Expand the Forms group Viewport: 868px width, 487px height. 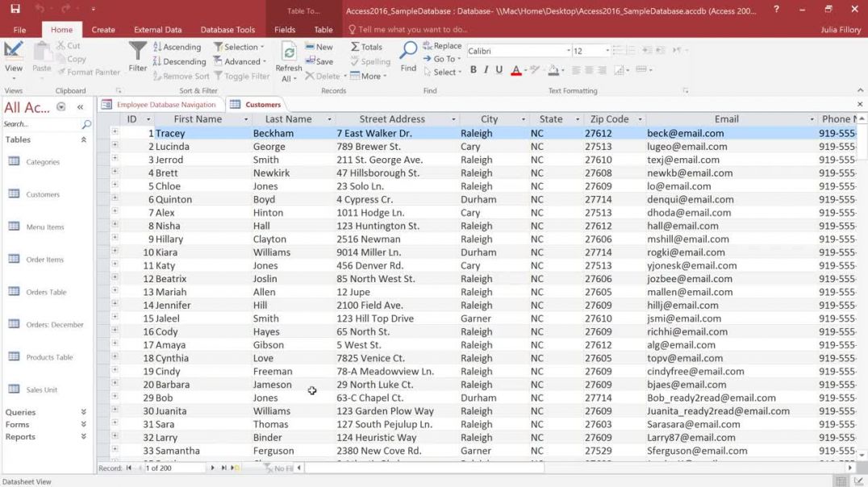point(84,424)
